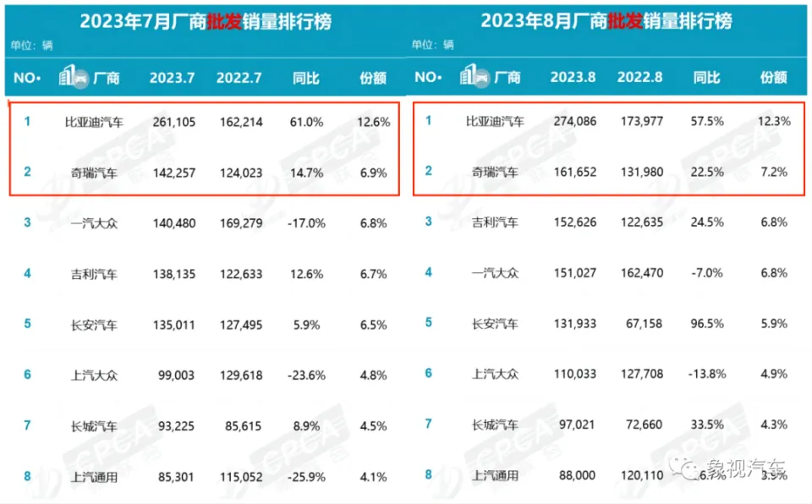This screenshot has height=504, width=812.
Task: Click the share value '6.5%'
Action: pyautogui.click(x=373, y=325)
